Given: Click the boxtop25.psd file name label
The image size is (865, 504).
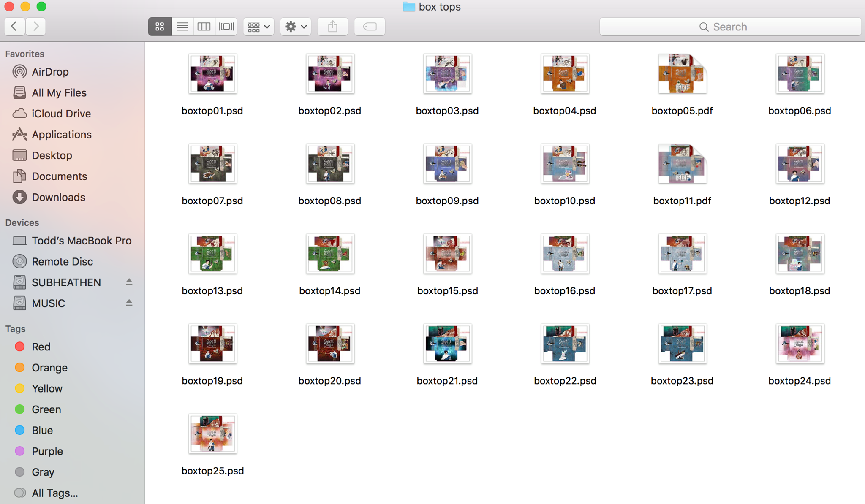Looking at the screenshot, I should pyautogui.click(x=212, y=471).
